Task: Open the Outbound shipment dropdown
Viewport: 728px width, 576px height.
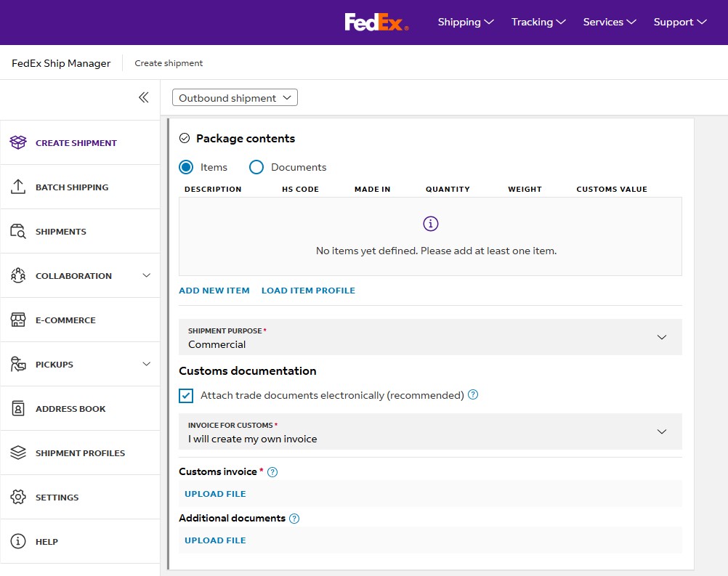Action: pos(235,97)
